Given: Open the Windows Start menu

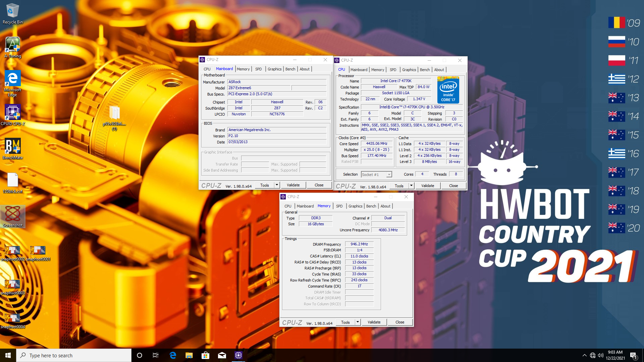Looking at the screenshot, I should click(8, 355).
